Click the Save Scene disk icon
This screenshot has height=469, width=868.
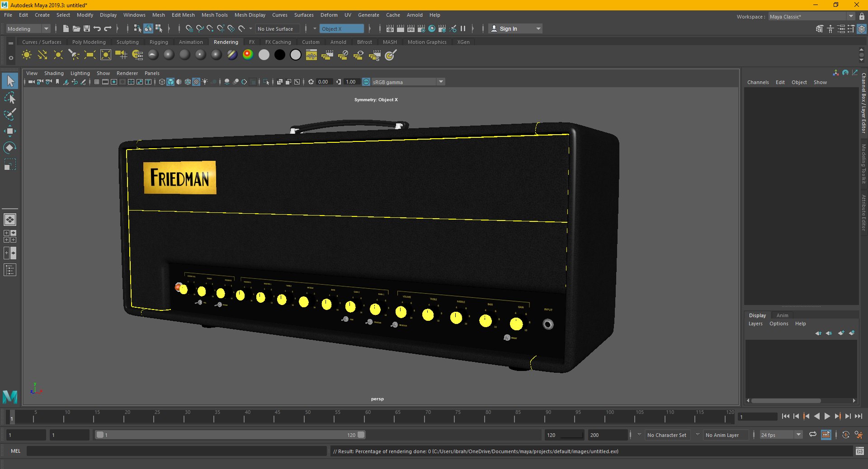tap(87, 28)
